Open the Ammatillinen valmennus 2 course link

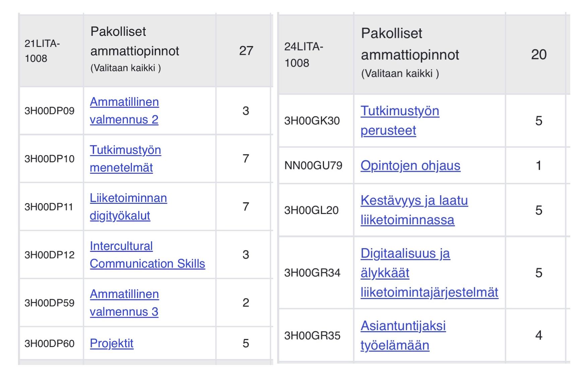click(124, 110)
